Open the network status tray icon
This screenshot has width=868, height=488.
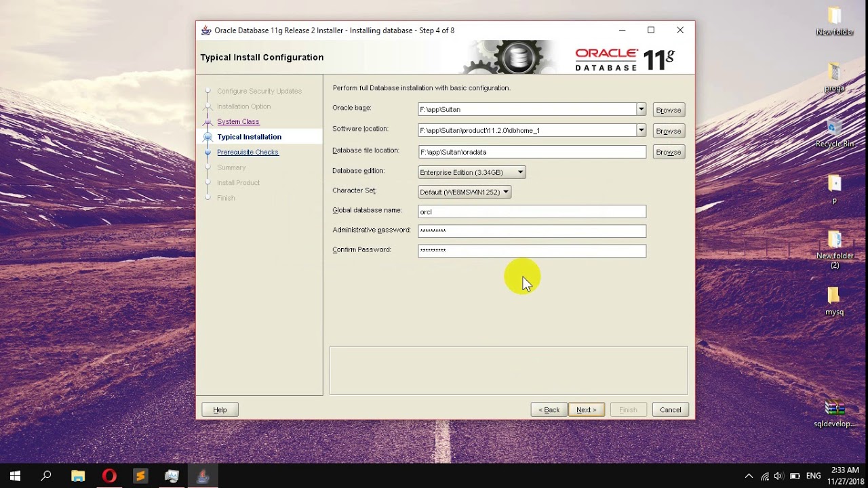(x=765, y=476)
